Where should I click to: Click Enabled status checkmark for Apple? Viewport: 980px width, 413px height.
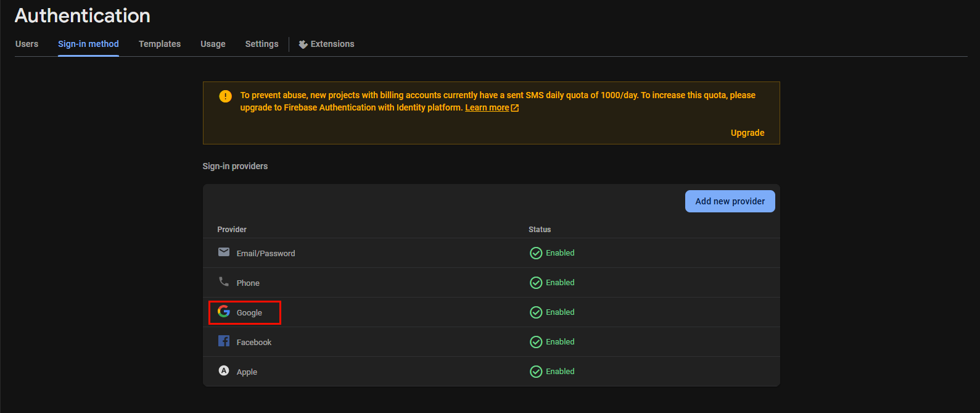coord(536,372)
